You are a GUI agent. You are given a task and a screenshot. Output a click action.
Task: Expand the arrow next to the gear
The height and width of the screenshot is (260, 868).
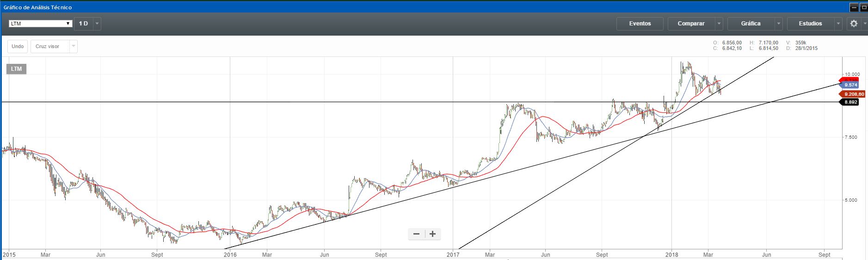(x=864, y=24)
